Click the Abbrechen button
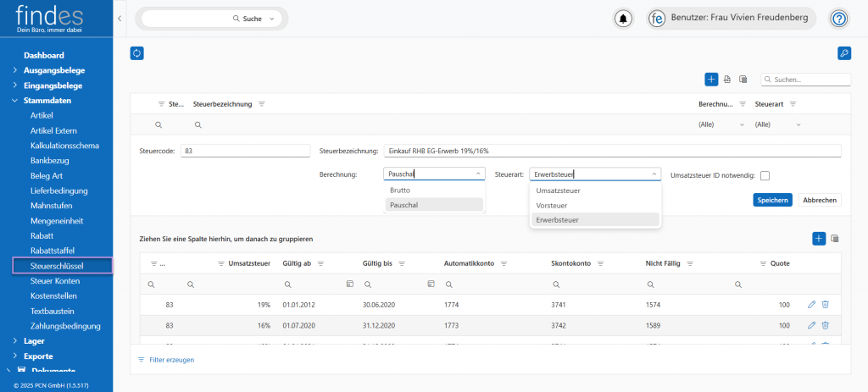Viewport: 868px width, 392px height. [x=820, y=201]
